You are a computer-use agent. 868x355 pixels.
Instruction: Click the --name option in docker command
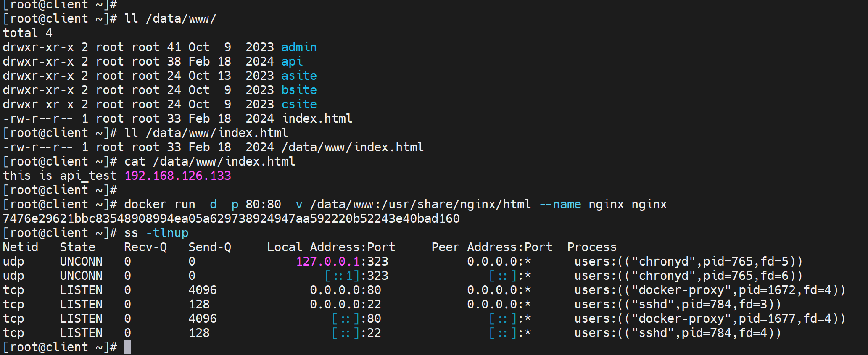[x=560, y=204]
